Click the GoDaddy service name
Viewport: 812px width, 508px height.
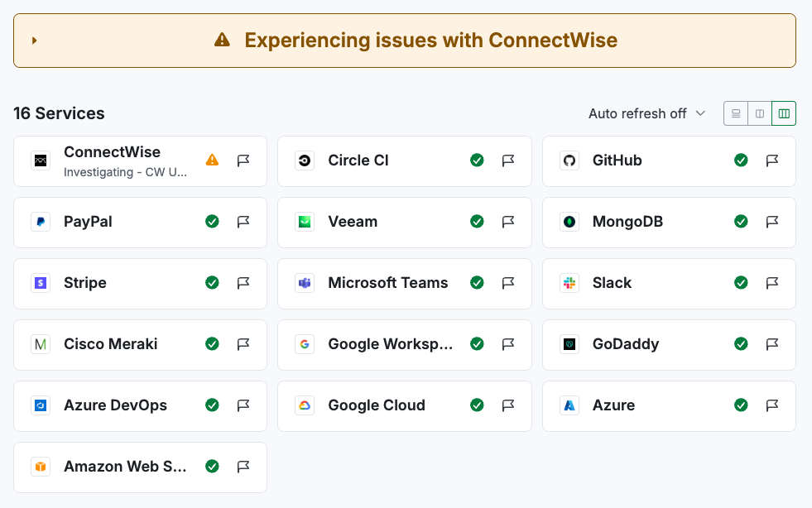[626, 344]
